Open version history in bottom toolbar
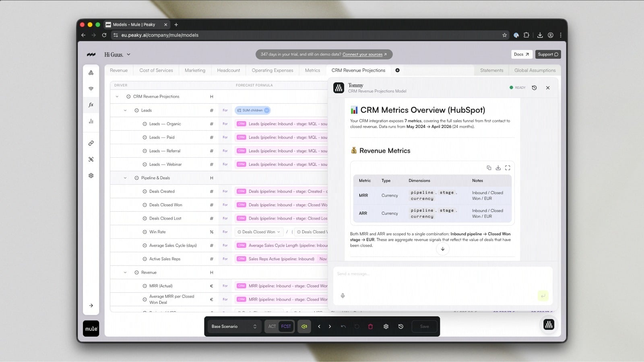 click(x=401, y=327)
